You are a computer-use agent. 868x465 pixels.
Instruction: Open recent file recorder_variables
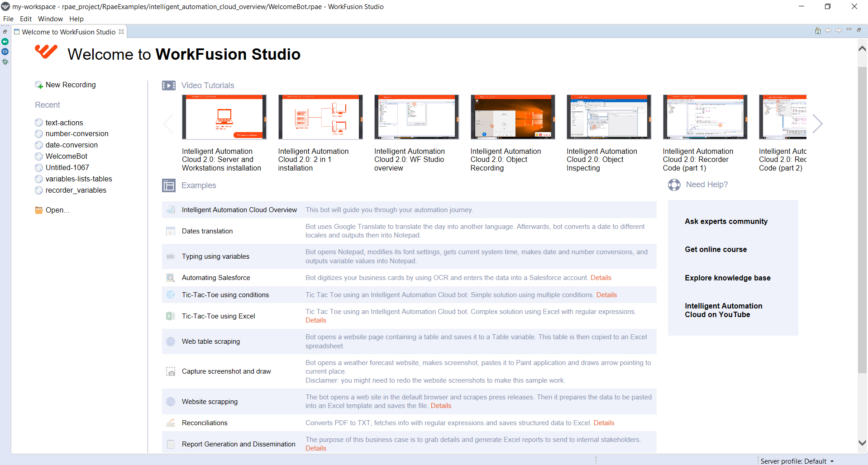click(x=76, y=190)
